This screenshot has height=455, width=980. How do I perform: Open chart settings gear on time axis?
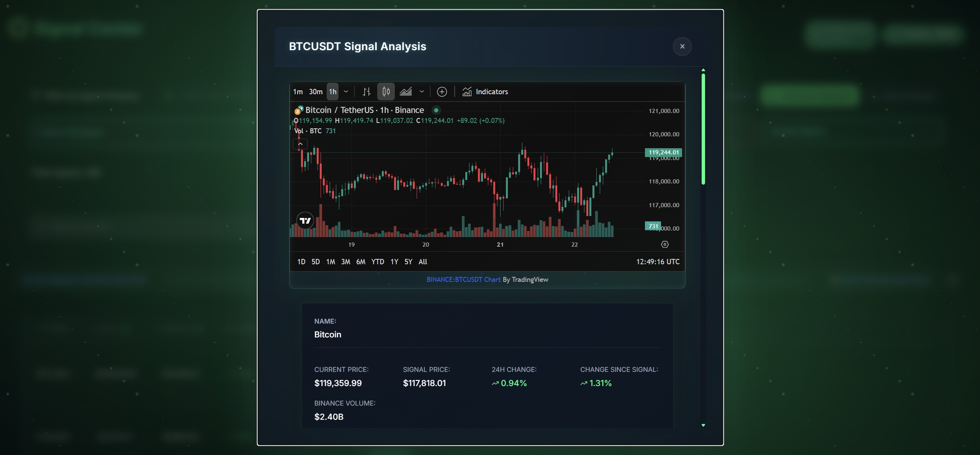(665, 244)
